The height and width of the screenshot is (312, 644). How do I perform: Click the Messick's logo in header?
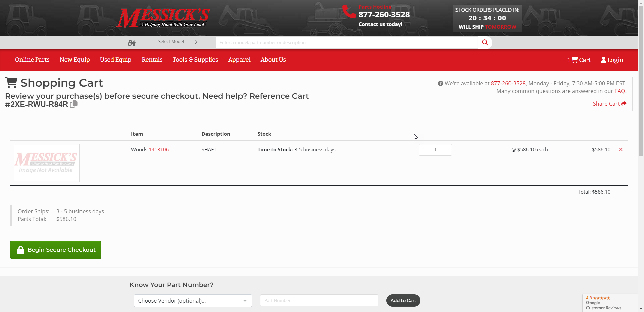point(163,18)
